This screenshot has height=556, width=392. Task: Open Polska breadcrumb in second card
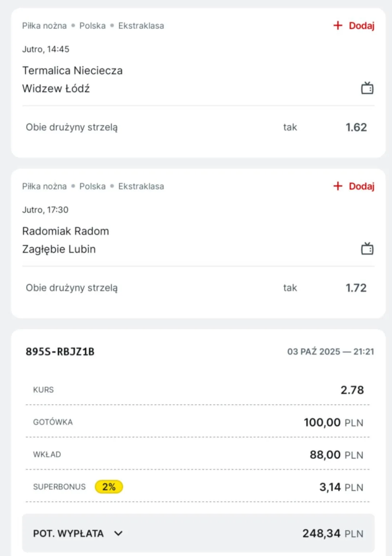[93, 186]
